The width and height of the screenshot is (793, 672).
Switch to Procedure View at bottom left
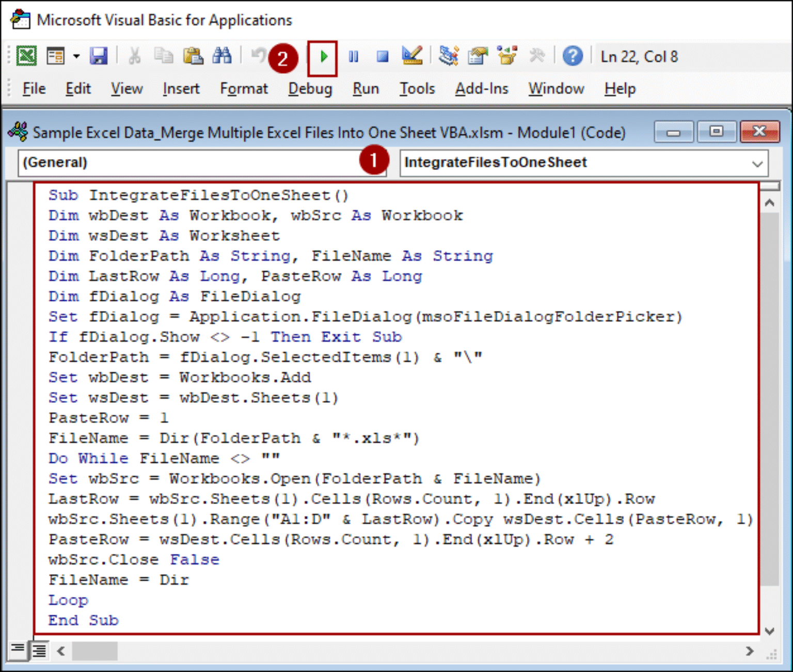[x=19, y=650]
